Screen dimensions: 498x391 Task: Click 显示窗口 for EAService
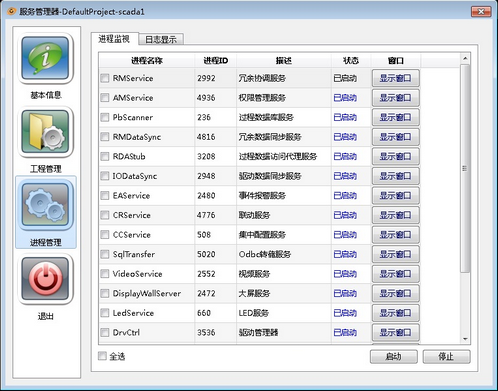[x=395, y=196]
